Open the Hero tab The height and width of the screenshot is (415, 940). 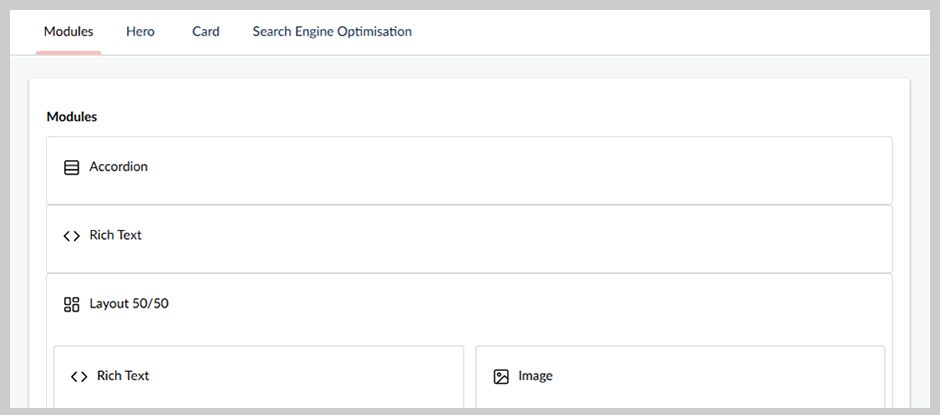(x=140, y=31)
